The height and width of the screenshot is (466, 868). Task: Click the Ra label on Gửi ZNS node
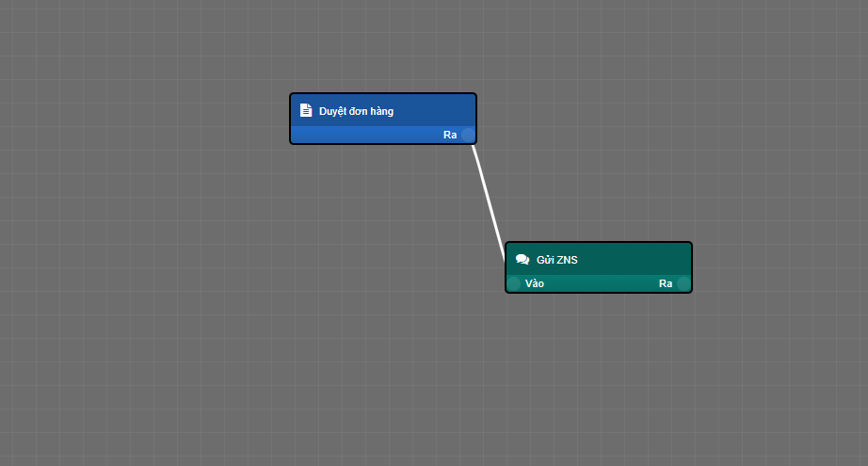666,283
